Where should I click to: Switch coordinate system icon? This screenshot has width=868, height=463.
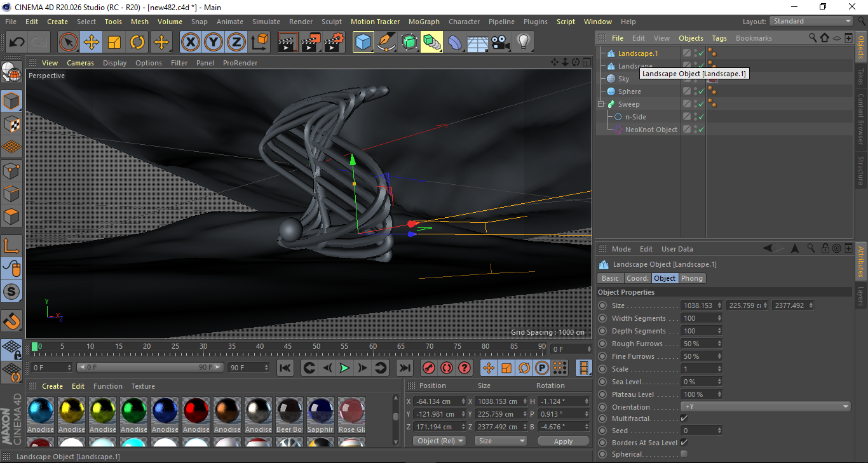click(x=259, y=43)
